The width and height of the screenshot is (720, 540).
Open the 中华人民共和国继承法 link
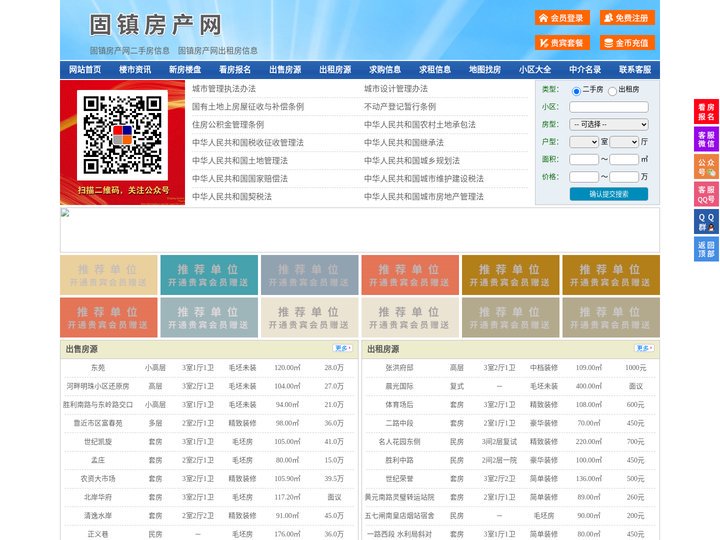404,142
